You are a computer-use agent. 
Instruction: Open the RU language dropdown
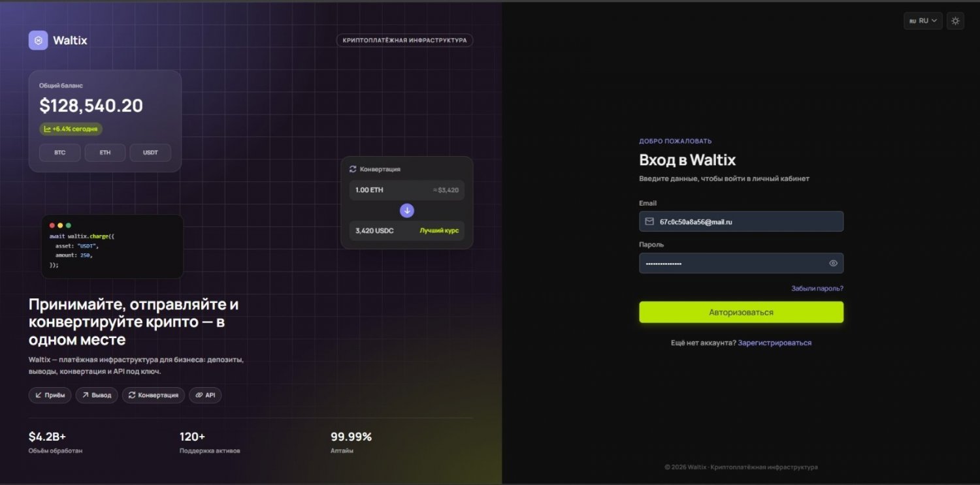[x=923, y=21]
